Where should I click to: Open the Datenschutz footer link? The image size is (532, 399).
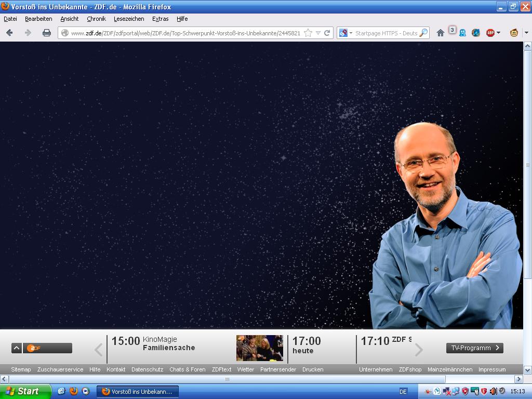(147, 369)
